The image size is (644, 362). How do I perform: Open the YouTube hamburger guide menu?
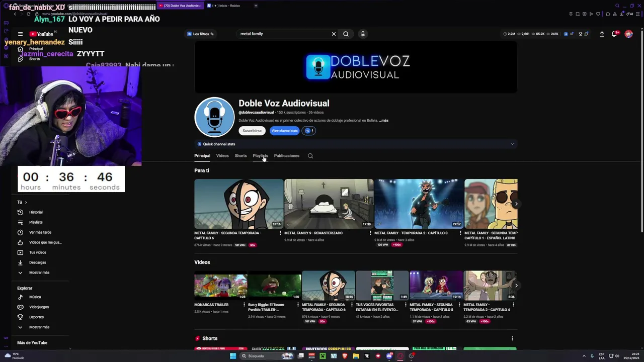tap(20, 34)
